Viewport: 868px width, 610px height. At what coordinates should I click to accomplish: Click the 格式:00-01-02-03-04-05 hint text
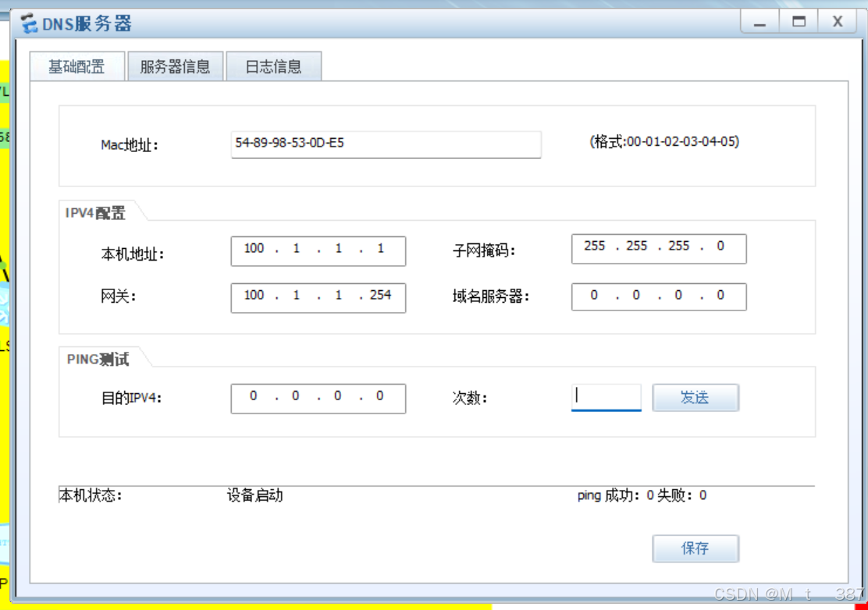pyautogui.click(x=664, y=141)
